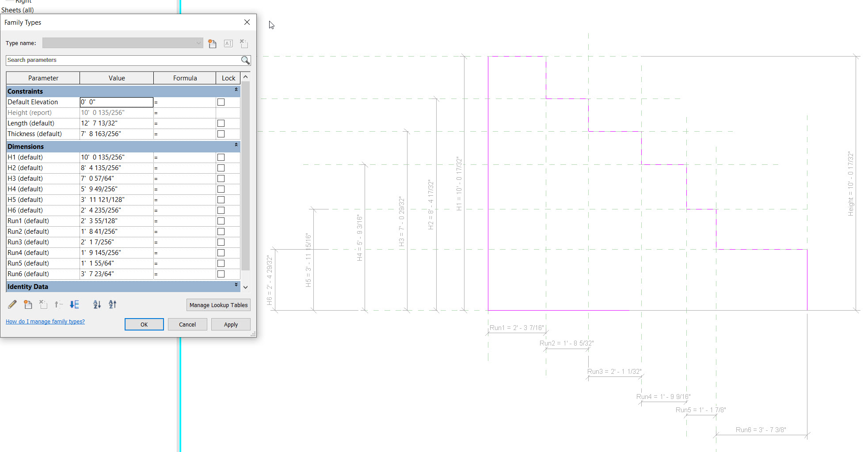Image resolution: width=868 pixels, height=452 pixels.
Task: Close the Family Types dialog
Action: [x=247, y=22]
